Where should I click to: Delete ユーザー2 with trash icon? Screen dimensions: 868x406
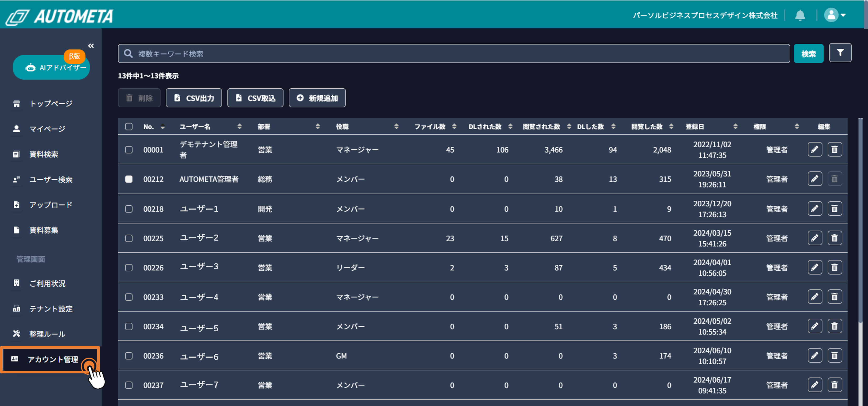835,238
